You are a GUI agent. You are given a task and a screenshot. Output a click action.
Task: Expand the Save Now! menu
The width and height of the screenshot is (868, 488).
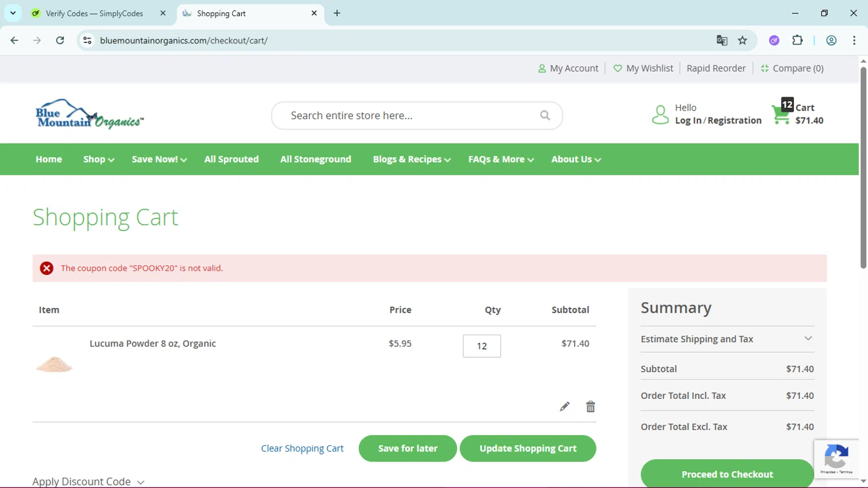point(159,159)
